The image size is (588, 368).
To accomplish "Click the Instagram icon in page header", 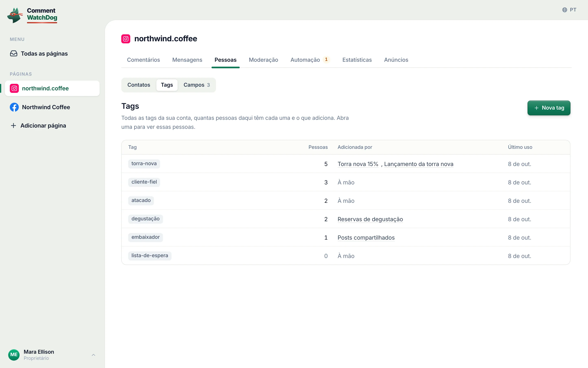I will pyautogui.click(x=126, y=39).
